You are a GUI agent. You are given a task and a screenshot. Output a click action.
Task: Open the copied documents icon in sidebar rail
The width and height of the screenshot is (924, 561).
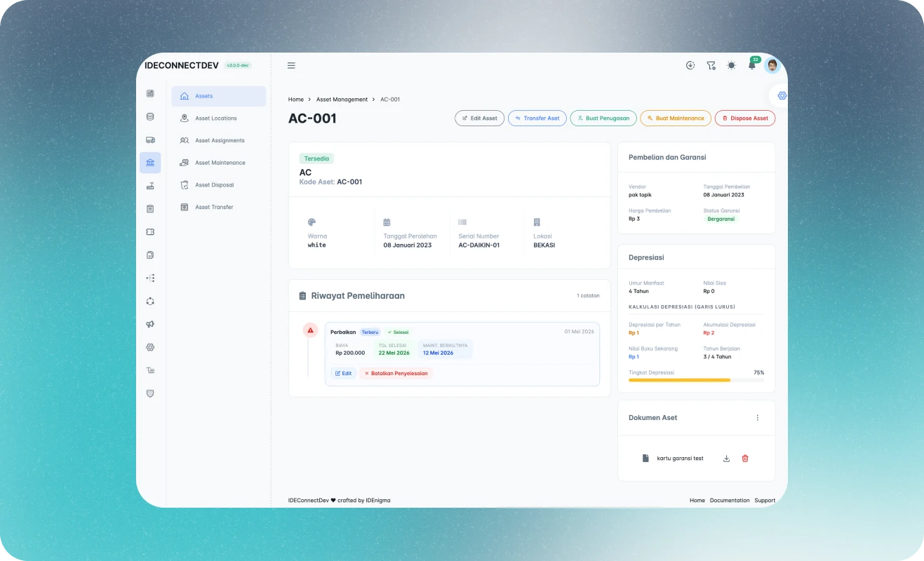[150, 255]
